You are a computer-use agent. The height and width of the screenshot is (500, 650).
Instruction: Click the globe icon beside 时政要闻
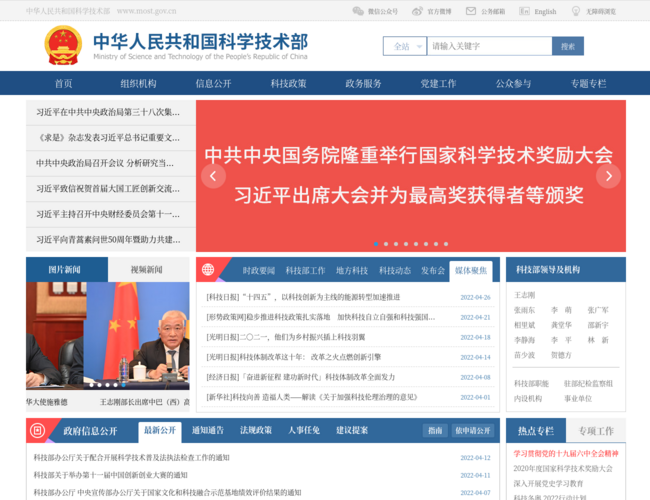click(208, 270)
